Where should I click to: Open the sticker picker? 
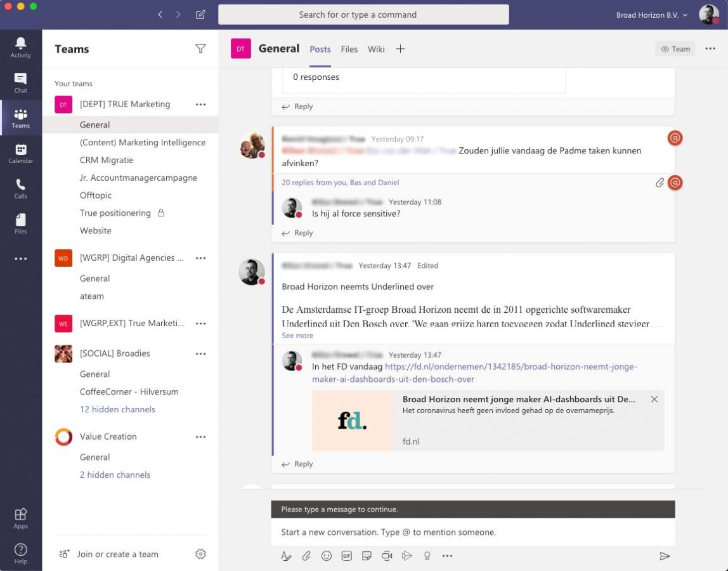367,556
